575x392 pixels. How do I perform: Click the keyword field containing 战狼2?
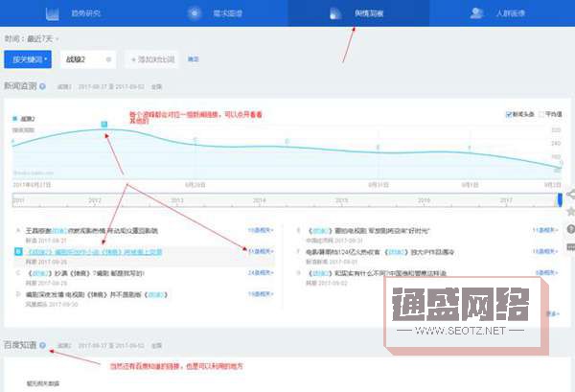point(88,59)
